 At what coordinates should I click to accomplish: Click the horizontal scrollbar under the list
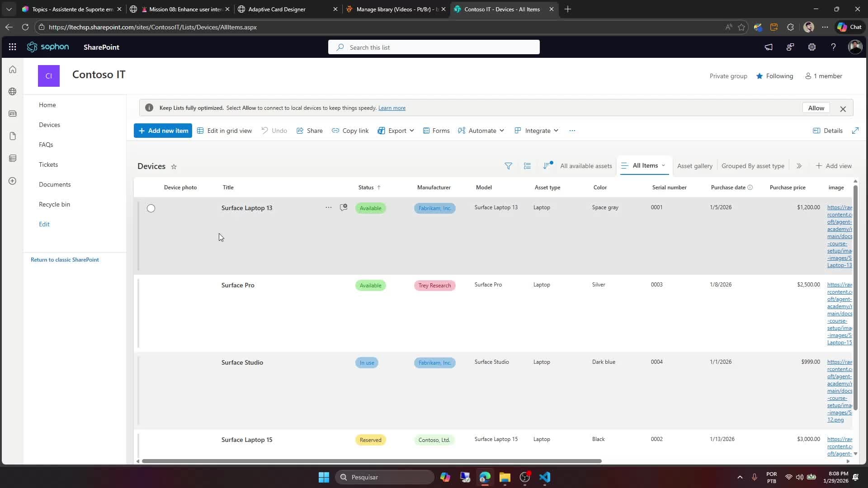point(372,461)
